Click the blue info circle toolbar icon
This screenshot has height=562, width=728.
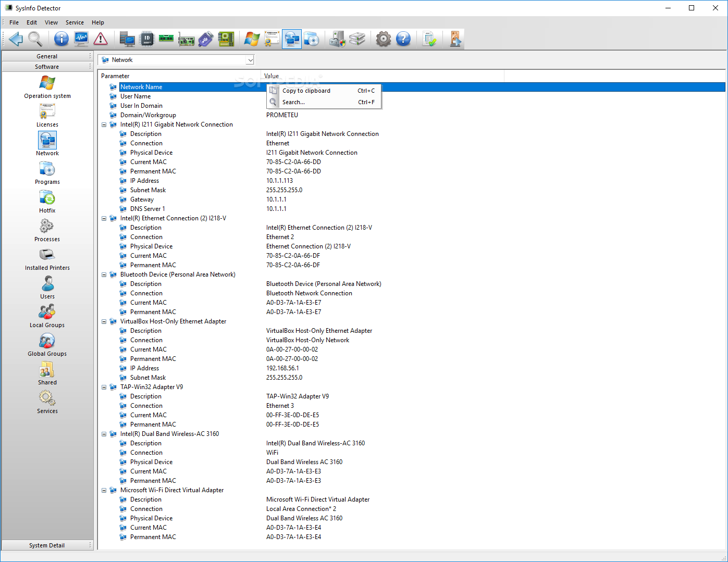pyautogui.click(x=61, y=39)
